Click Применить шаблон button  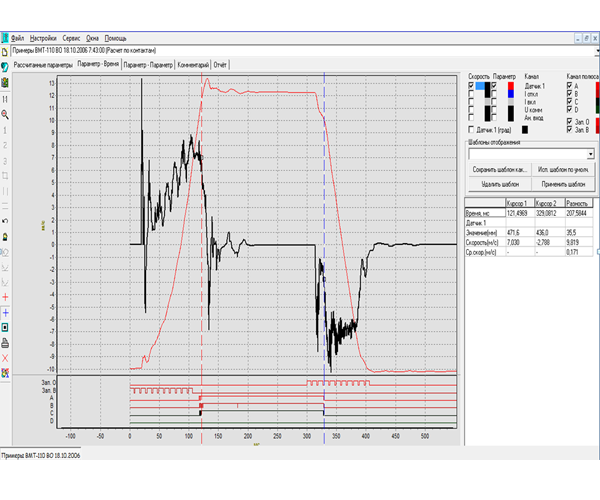pos(563,184)
